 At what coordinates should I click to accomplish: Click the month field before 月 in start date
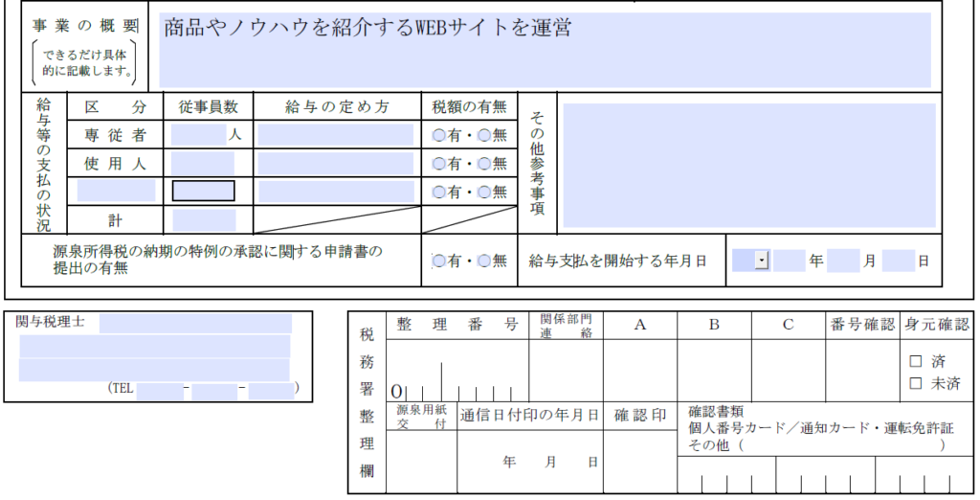[843, 261]
